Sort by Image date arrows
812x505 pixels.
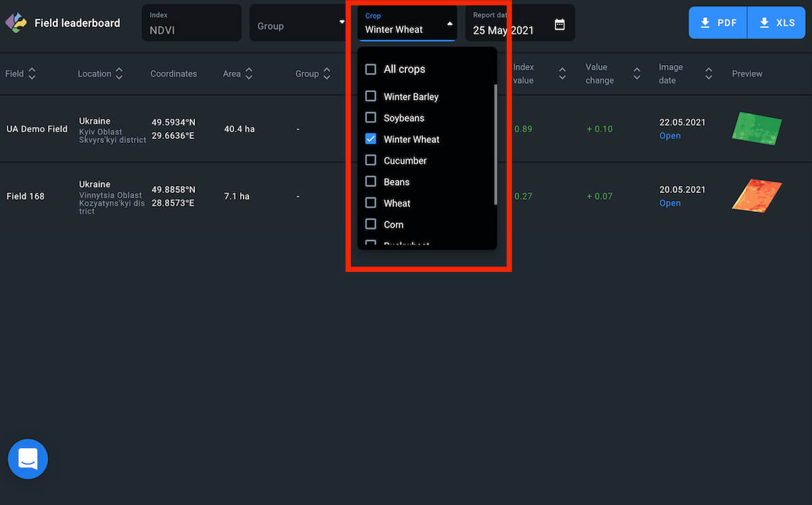[x=708, y=74]
